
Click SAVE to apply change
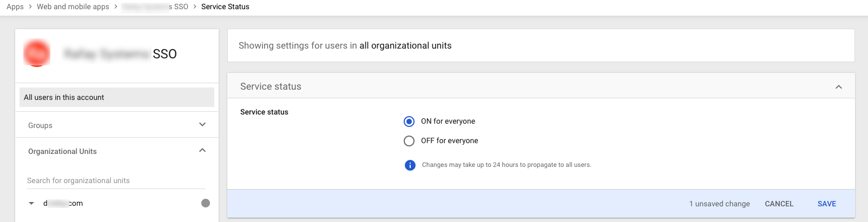point(827,204)
